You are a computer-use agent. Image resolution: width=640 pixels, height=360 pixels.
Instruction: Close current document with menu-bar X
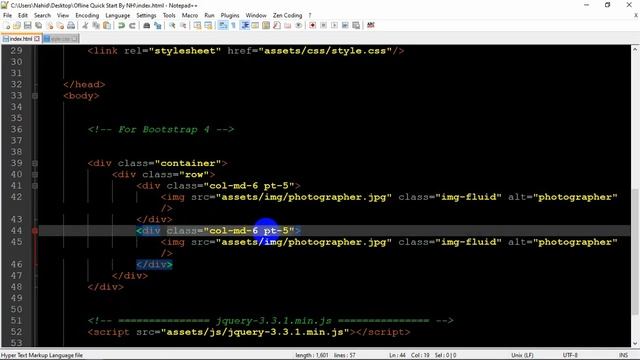[636, 16]
